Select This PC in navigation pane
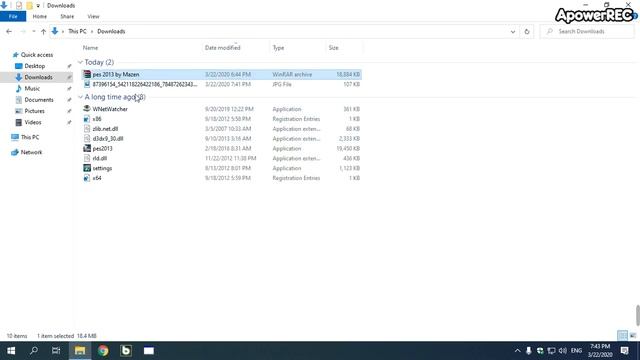 tap(30, 137)
